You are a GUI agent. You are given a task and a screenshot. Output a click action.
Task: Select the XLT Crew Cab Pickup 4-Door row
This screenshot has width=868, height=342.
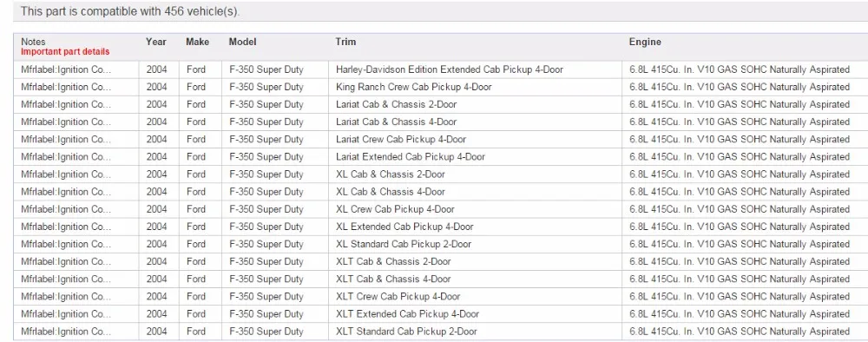pyautogui.click(x=441, y=297)
